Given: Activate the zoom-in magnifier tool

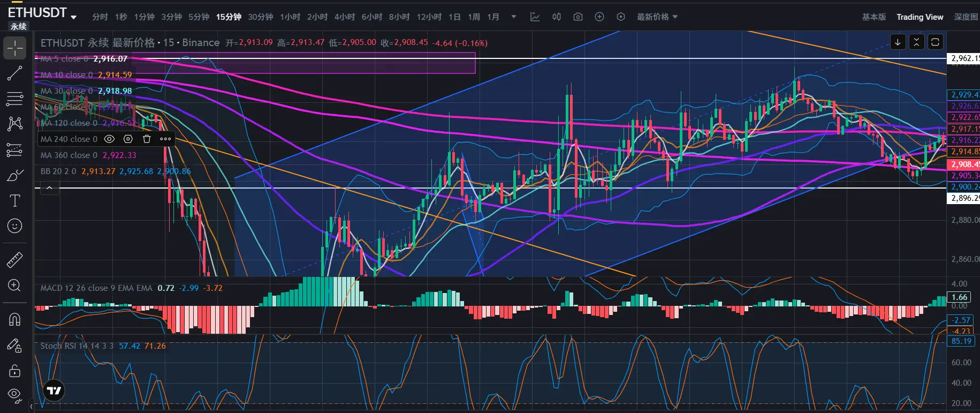Looking at the screenshot, I should click(x=15, y=286).
